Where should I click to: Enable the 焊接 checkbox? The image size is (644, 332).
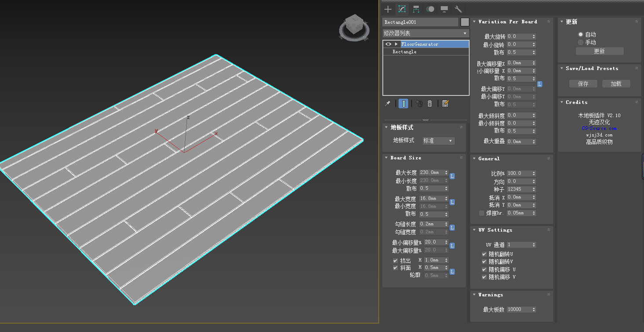pos(481,213)
